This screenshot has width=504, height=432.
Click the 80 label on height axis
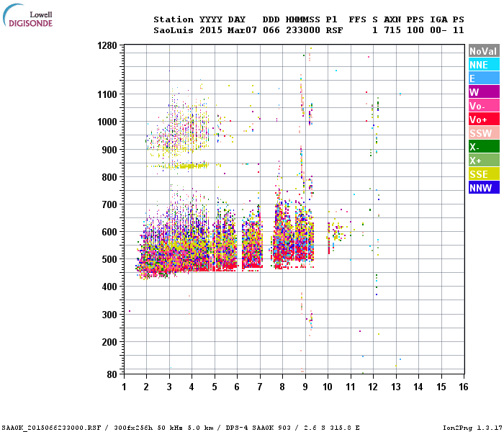(x=112, y=374)
